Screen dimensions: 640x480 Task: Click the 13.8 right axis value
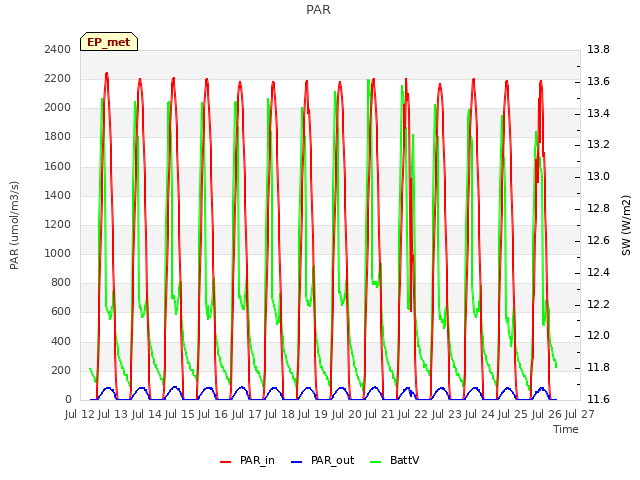coord(598,49)
